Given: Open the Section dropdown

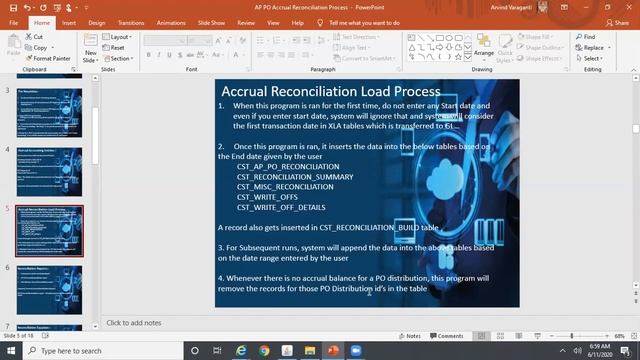Looking at the screenshot, I should 118,58.
